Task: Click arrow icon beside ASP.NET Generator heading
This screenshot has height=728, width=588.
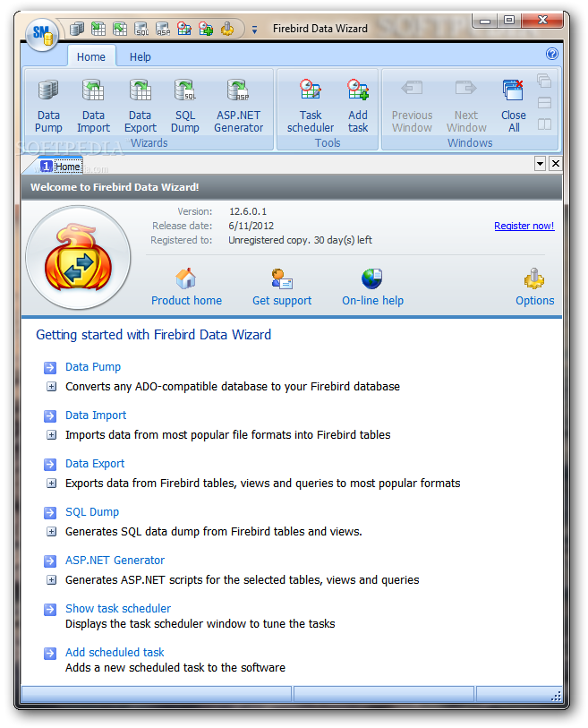Action: click(x=50, y=561)
